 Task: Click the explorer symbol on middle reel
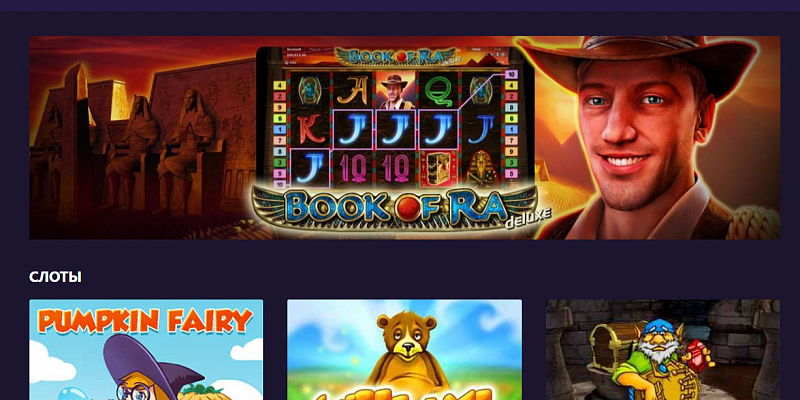pyautogui.click(x=395, y=90)
